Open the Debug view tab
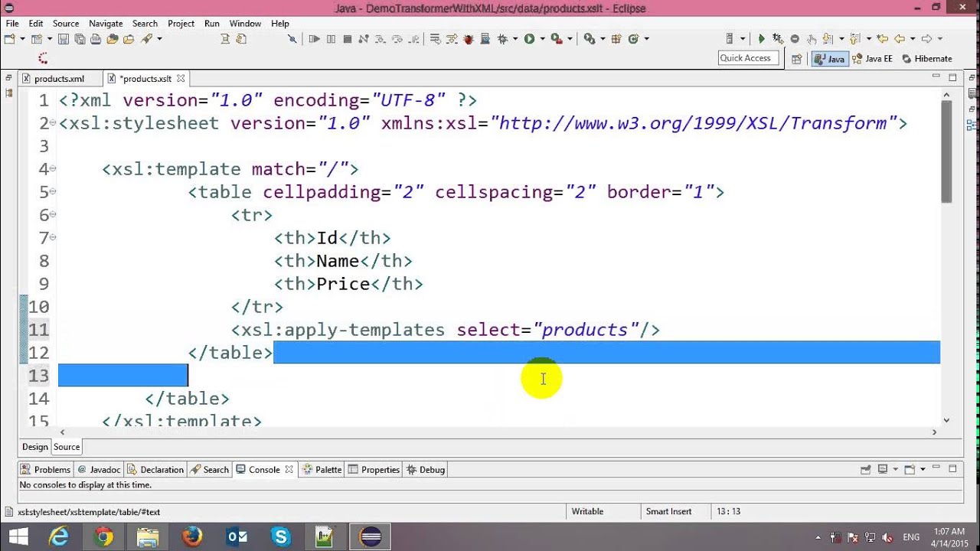This screenshot has width=980, height=551. pyautogui.click(x=426, y=469)
